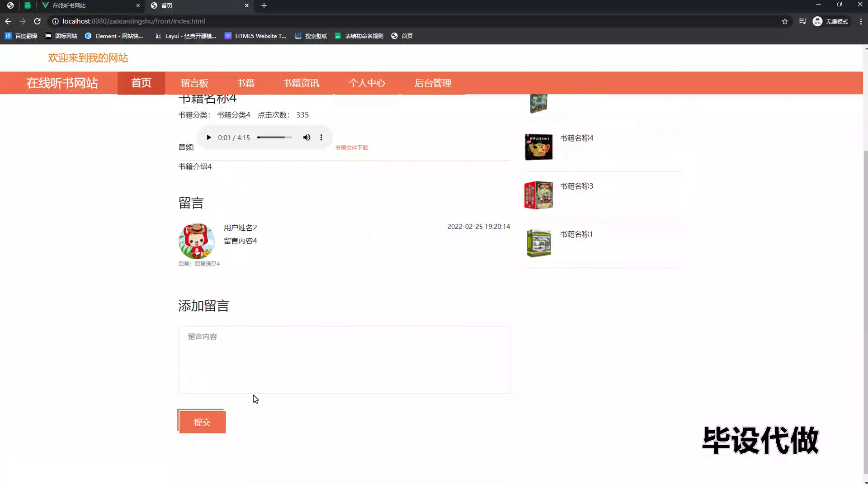Click the audio progress slider

274,138
